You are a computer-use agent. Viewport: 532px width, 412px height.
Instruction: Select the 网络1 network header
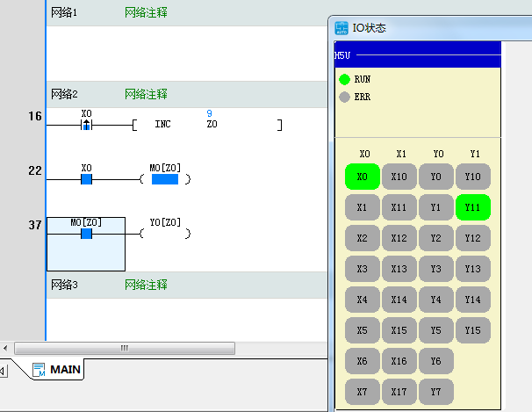pyautogui.click(x=64, y=13)
